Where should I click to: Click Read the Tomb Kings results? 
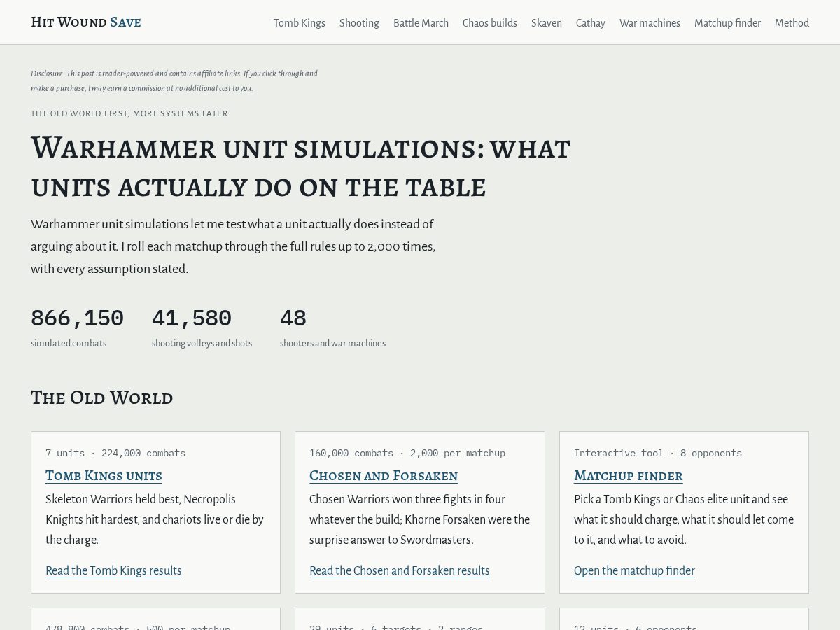[x=113, y=570]
